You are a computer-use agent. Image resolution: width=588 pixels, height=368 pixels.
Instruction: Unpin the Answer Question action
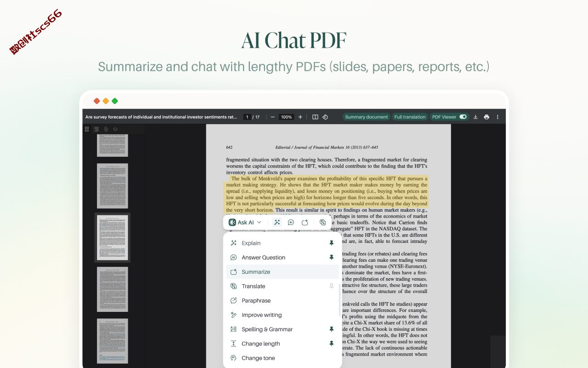point(331,257)
